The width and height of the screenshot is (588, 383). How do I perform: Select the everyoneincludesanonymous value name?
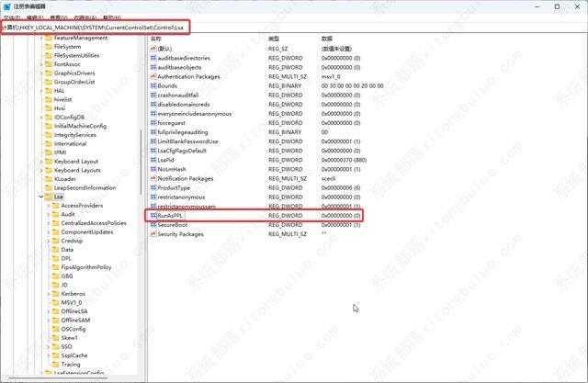pyautogui.click(x=195, y=114)
